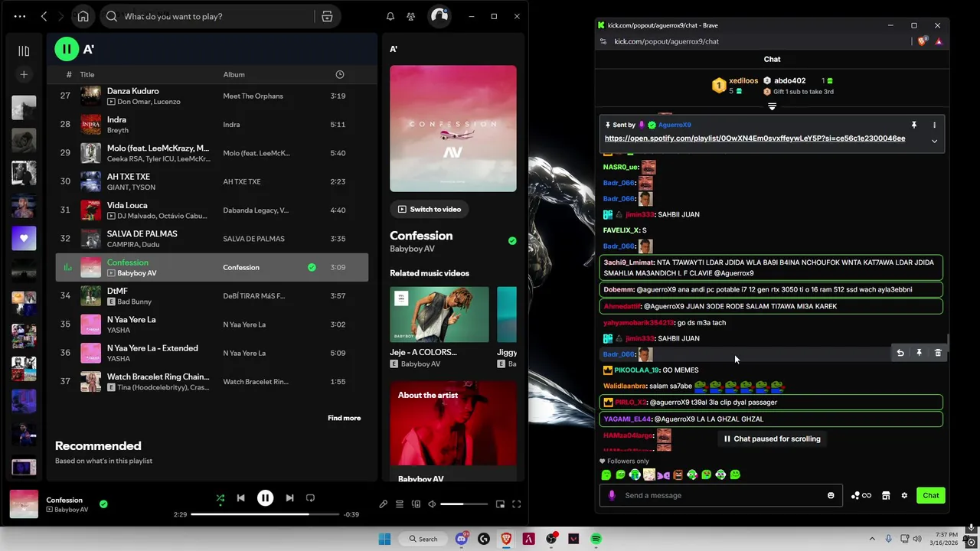
Task: Open About the artist card
Action: (453, 432)
